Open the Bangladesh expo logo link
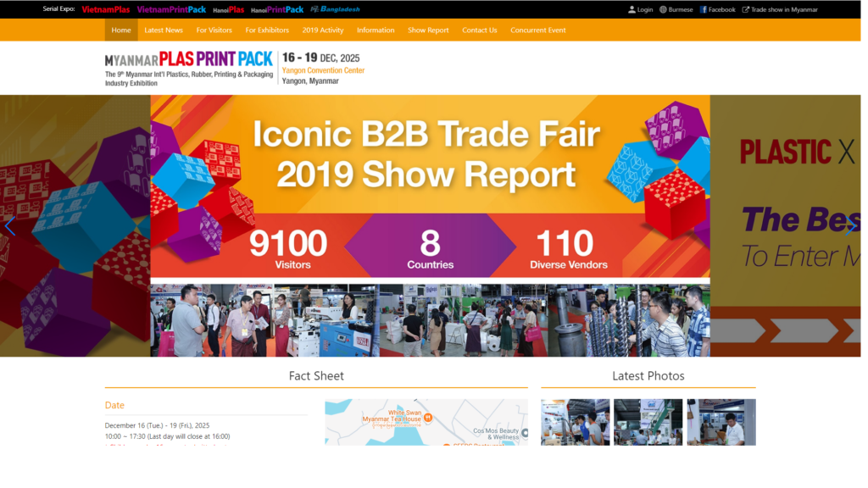Image resolution: width=868 pixels, height=488 pixels. (335, 9)
